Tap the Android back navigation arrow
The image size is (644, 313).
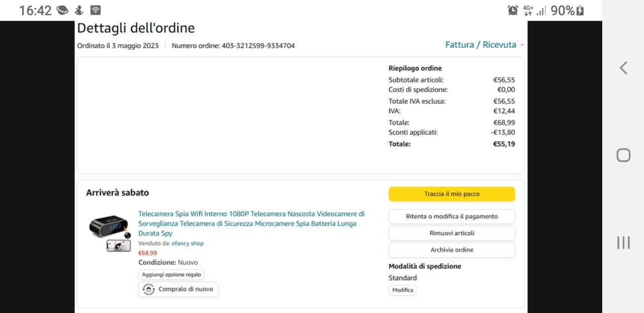pos(623,68)
